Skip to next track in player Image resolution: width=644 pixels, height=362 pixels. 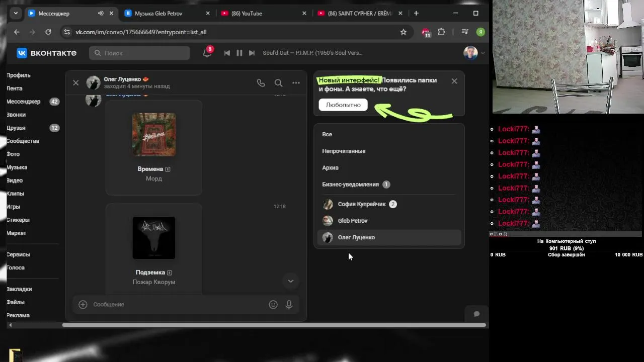252,53
